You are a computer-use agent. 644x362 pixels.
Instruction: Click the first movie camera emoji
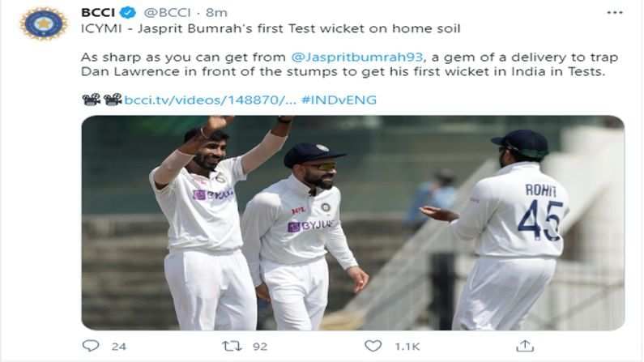pyautogui.click(x=92, y=100)
